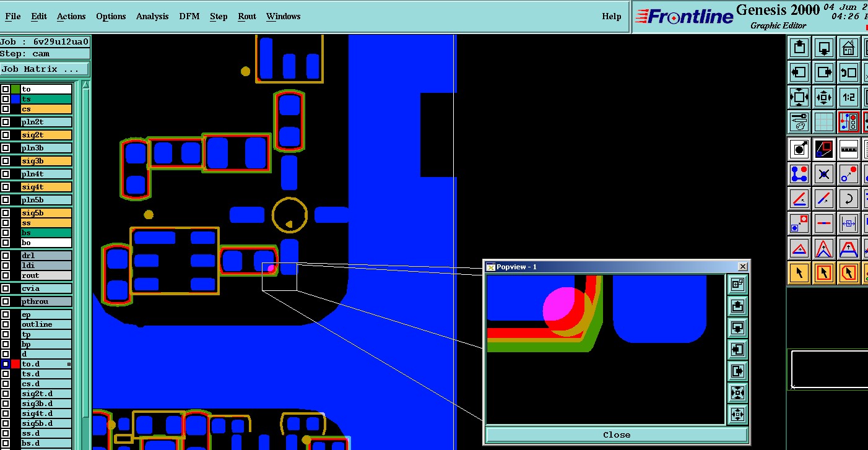Open the Edit menu
The height and width of the screenshot is (450, 868).
tap(39, 16)
